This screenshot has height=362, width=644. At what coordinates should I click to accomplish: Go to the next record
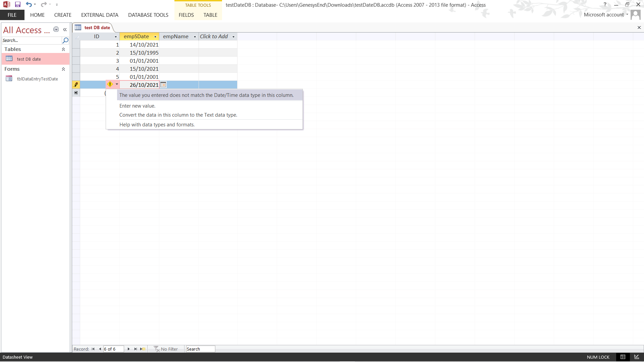[x=128, y=349]
